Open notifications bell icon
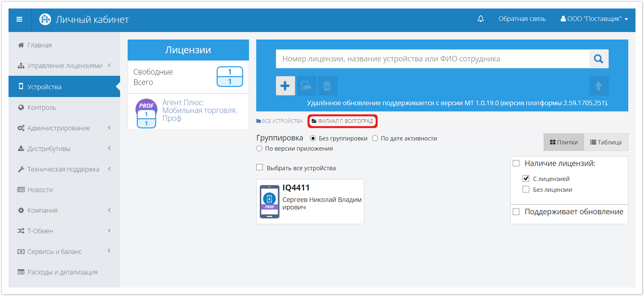The width and height of the screenshot is (644, 296). coord(480,19)
